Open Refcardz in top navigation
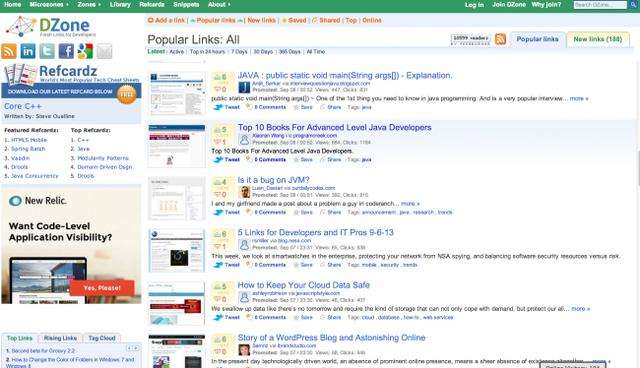This screenshot has height=368, width=640. pyautogui.click(x=152, y=4)
